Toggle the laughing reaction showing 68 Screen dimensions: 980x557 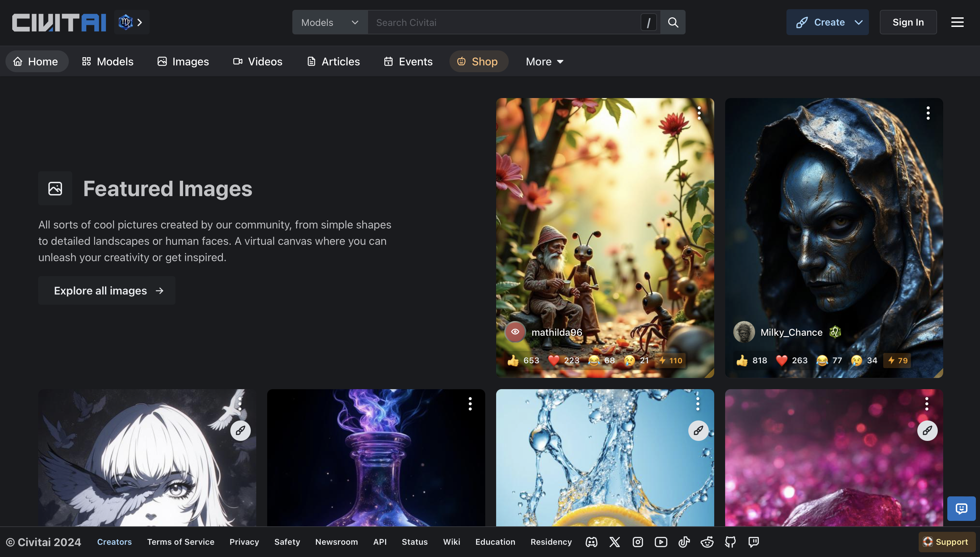pyautogui.click(x=601, y=360)
